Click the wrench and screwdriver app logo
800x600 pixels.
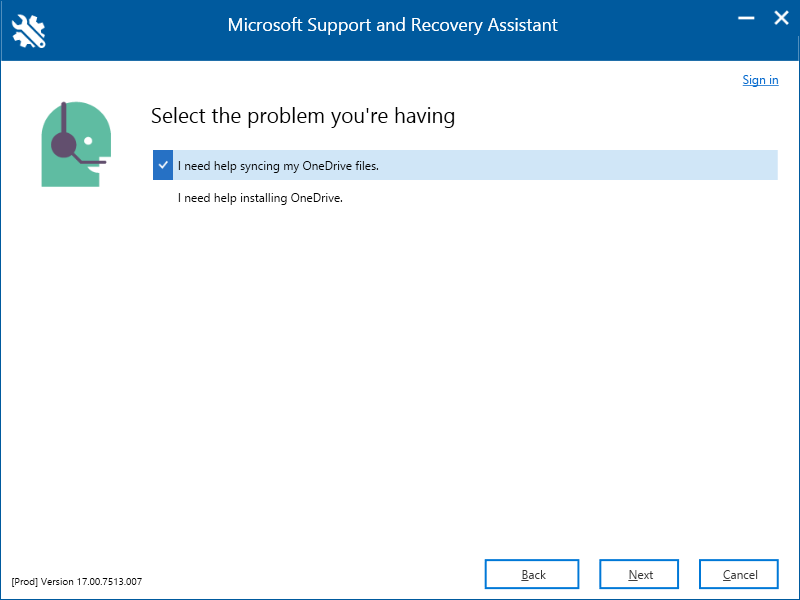(x=29, y=31)
